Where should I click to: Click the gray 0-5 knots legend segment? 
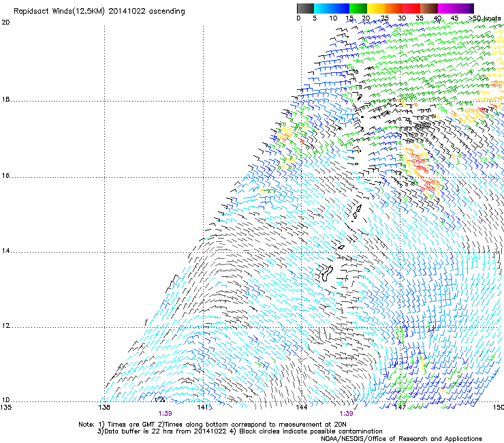tap(305, 8)
